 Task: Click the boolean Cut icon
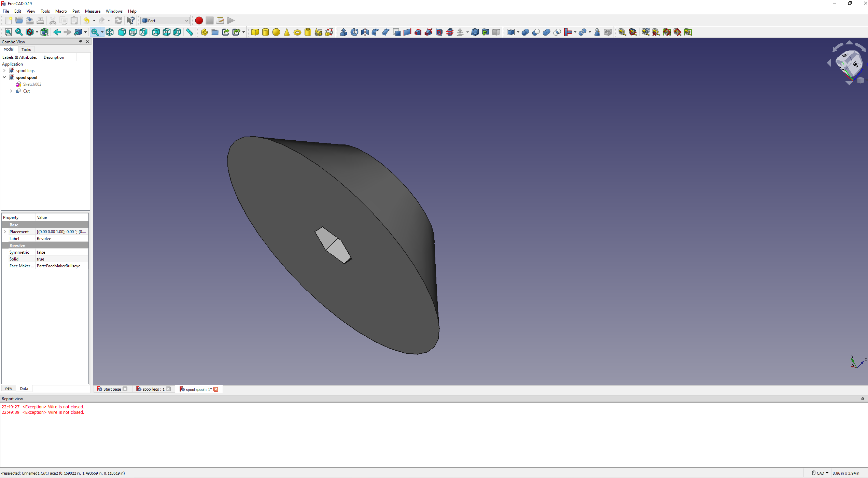[536, 32]
